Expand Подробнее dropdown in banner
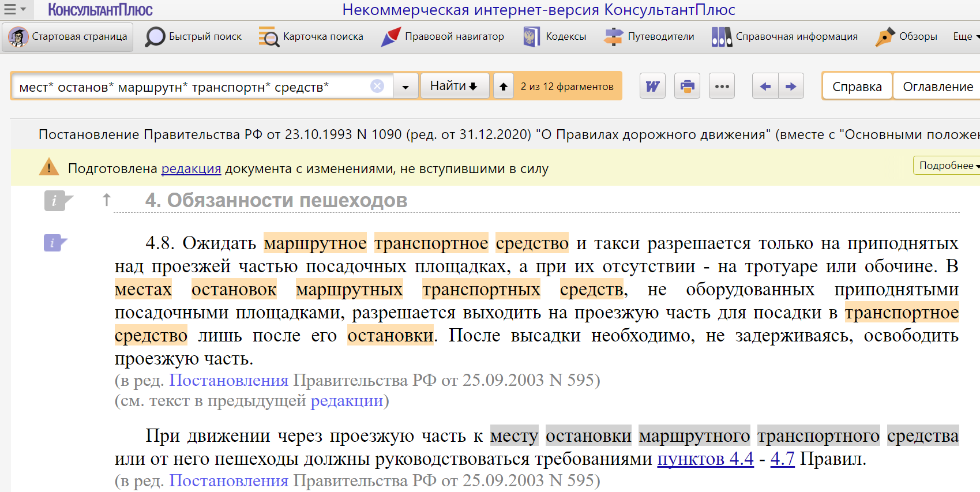This screenshot has width=980, height=492. [x=947, y=166]
